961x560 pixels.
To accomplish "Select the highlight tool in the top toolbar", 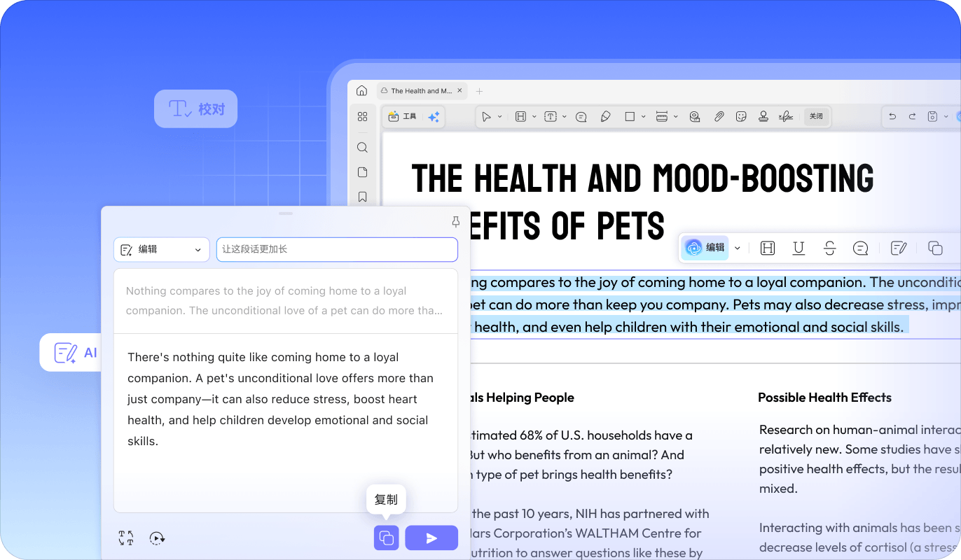I will coord(520,117).
